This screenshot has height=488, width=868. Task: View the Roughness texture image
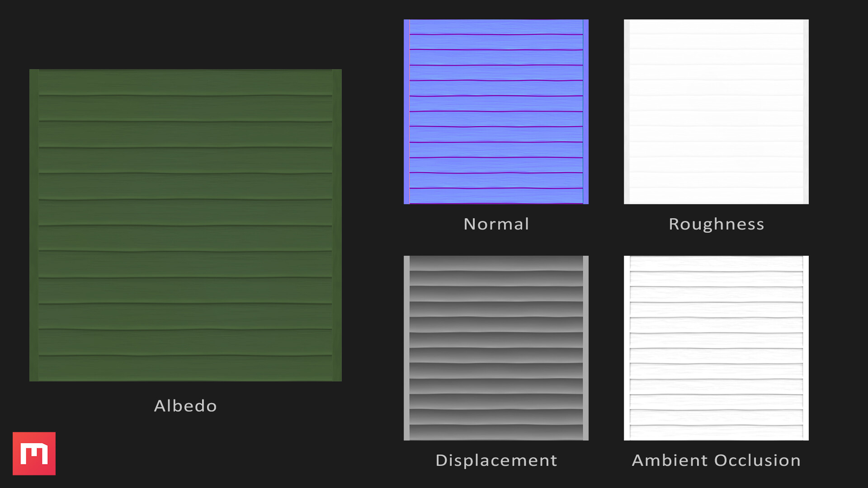716,111
